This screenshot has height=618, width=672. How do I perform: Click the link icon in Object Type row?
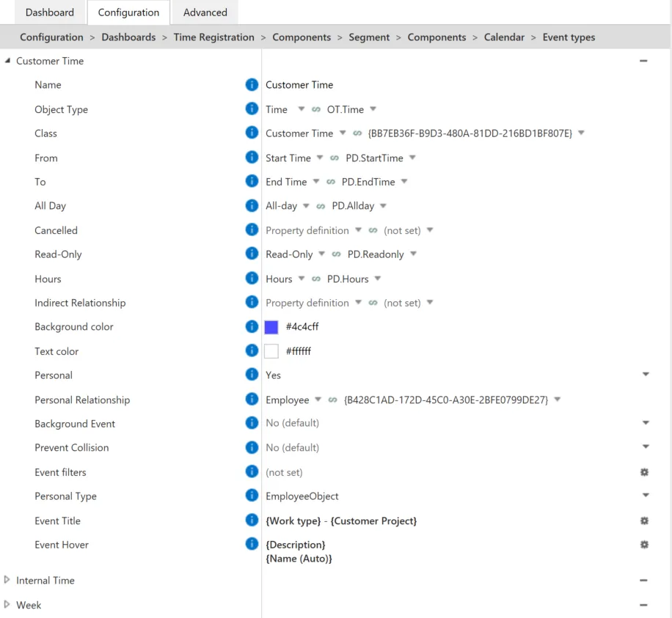click(316, 109)
